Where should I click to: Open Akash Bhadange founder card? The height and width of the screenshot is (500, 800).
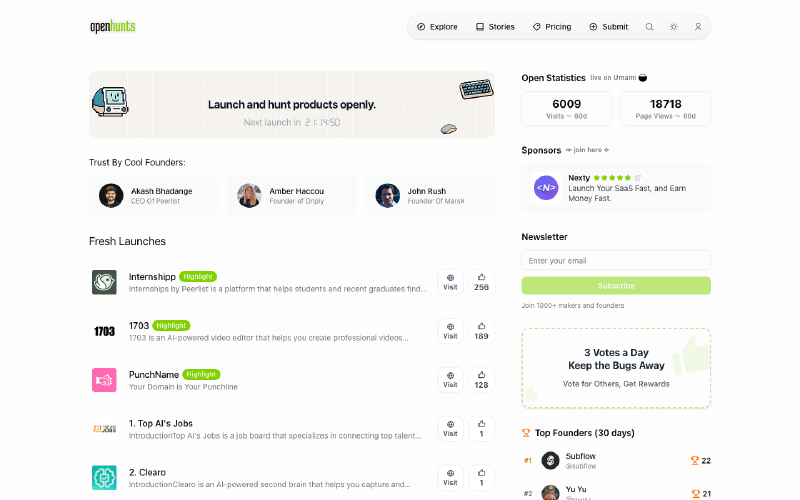click(x=154, y=195)
